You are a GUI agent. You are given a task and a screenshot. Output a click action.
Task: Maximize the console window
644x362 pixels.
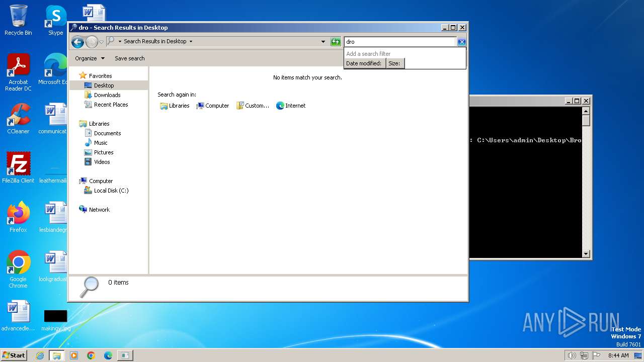point(577,101)
